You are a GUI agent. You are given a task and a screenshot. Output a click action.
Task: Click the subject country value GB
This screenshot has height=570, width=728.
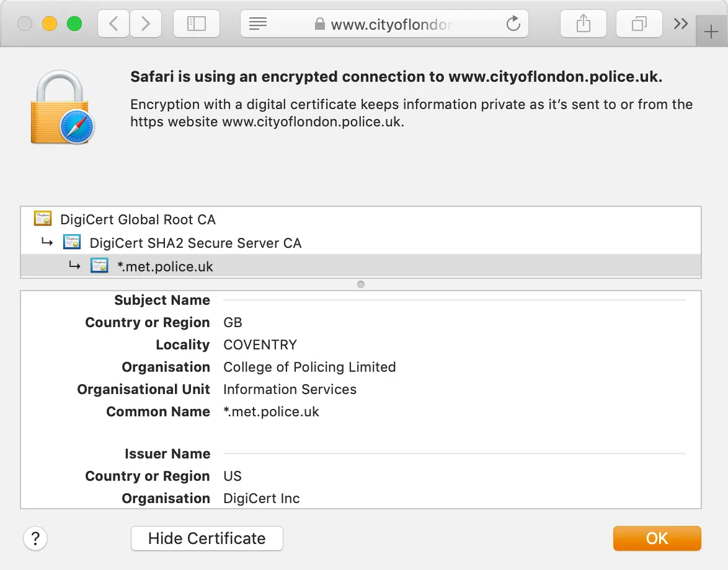pos(233,322)
